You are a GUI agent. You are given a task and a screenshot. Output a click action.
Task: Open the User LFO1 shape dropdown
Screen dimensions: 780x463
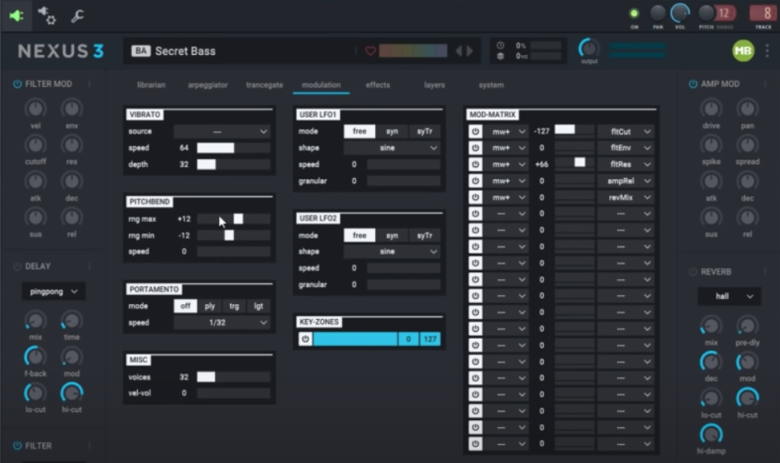[x=392, y=148]
